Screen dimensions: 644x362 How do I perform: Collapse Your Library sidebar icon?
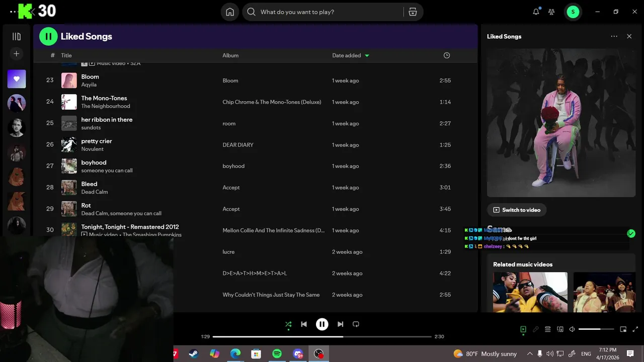(17, 36)
